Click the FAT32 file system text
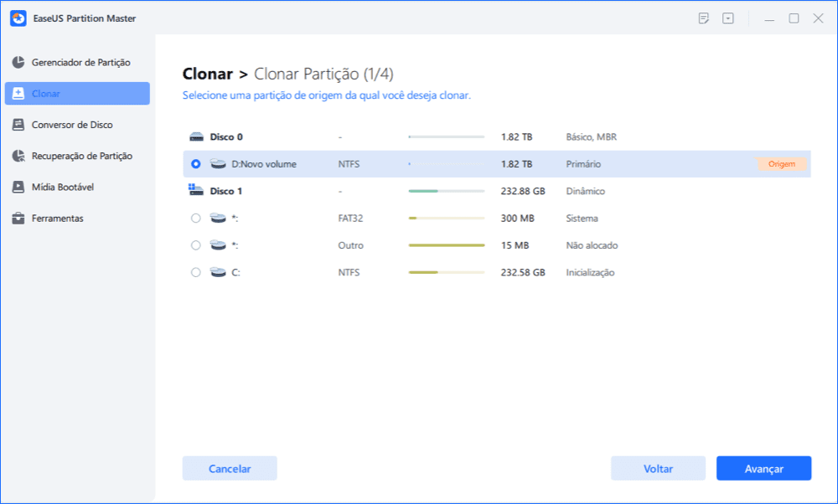 [x=350, y=218]
